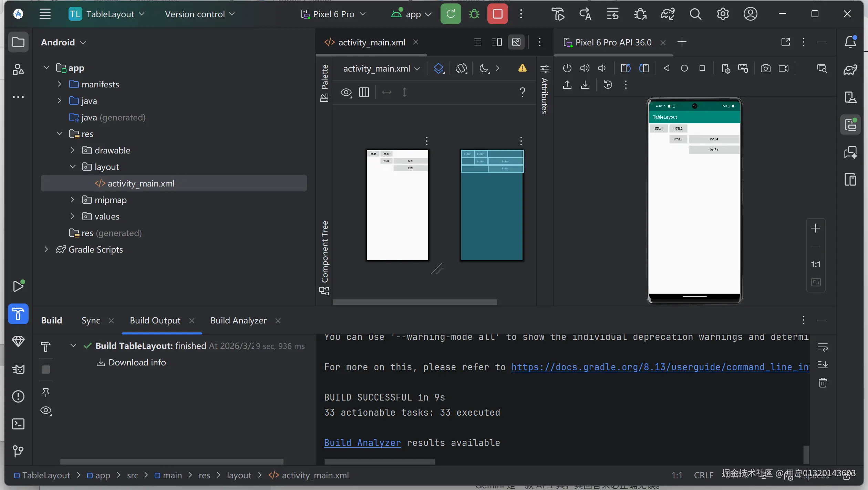Take emulator screenshot with camera icon
868x490 pixels.
(765, 68)
